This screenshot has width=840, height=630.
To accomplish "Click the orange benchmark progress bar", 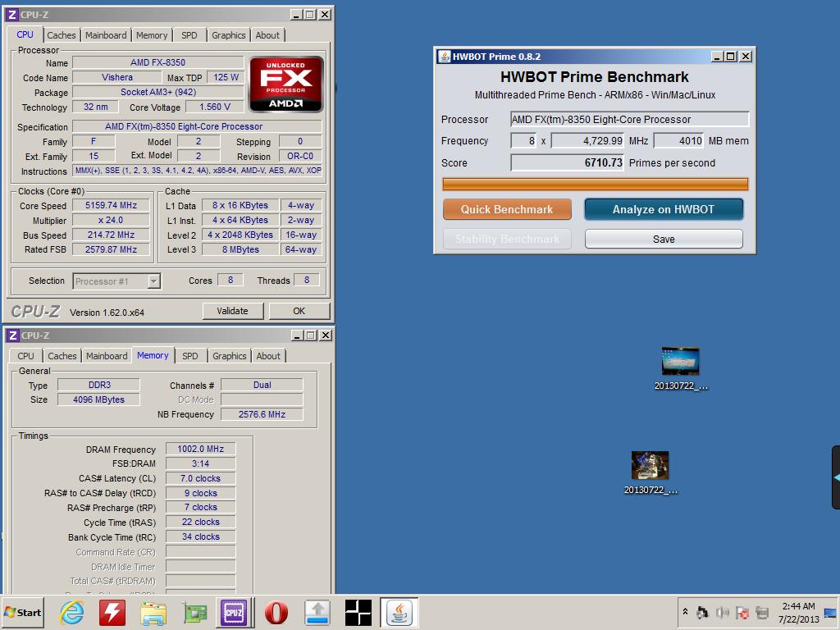I will pos(596,185).
